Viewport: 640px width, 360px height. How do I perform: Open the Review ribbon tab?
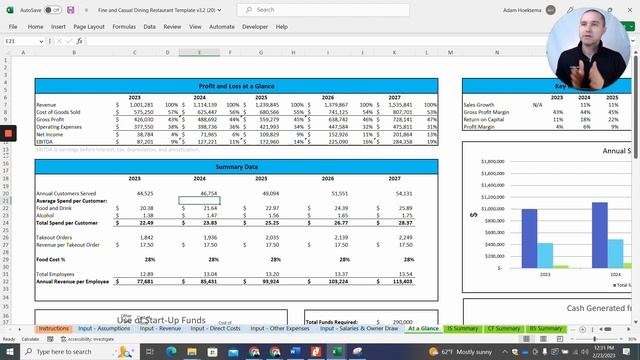pos(172,27)
